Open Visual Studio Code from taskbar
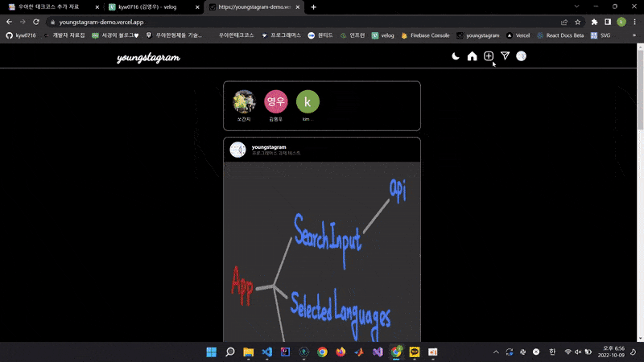 pos(267,352)
